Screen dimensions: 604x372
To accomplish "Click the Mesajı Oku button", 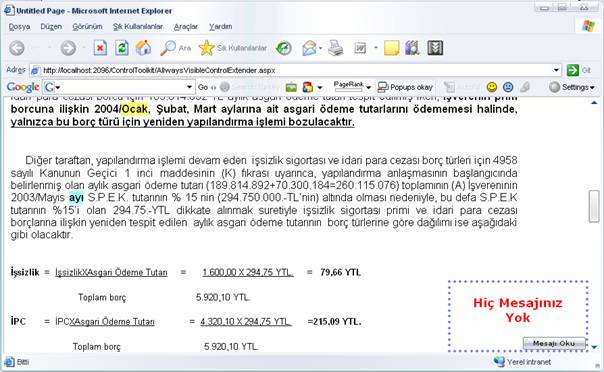I will (554, 343).
